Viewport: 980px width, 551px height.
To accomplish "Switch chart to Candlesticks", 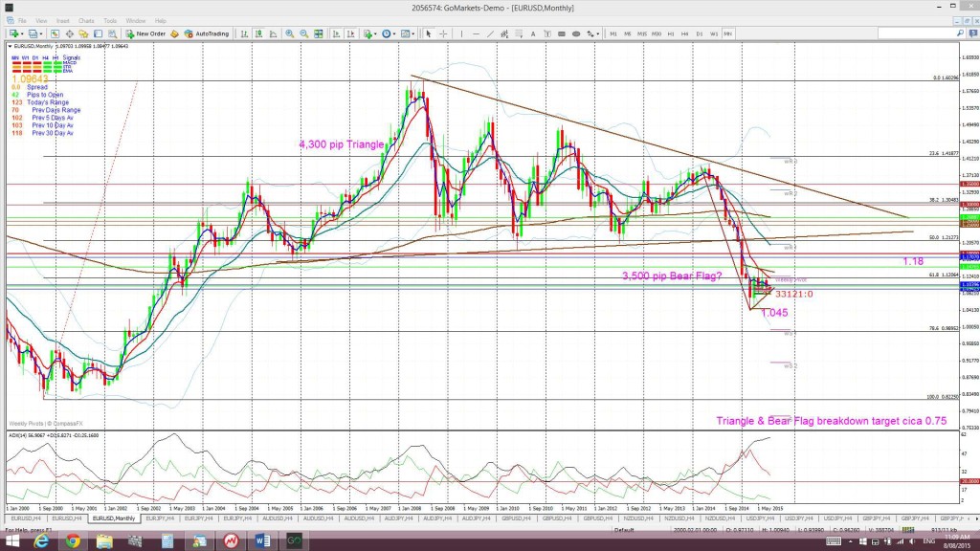I will tap(258, 33).
